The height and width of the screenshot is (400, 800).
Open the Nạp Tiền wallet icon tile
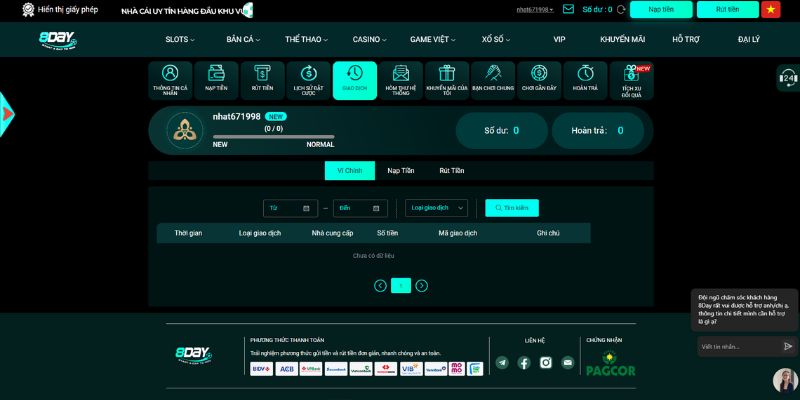point(216,80)
